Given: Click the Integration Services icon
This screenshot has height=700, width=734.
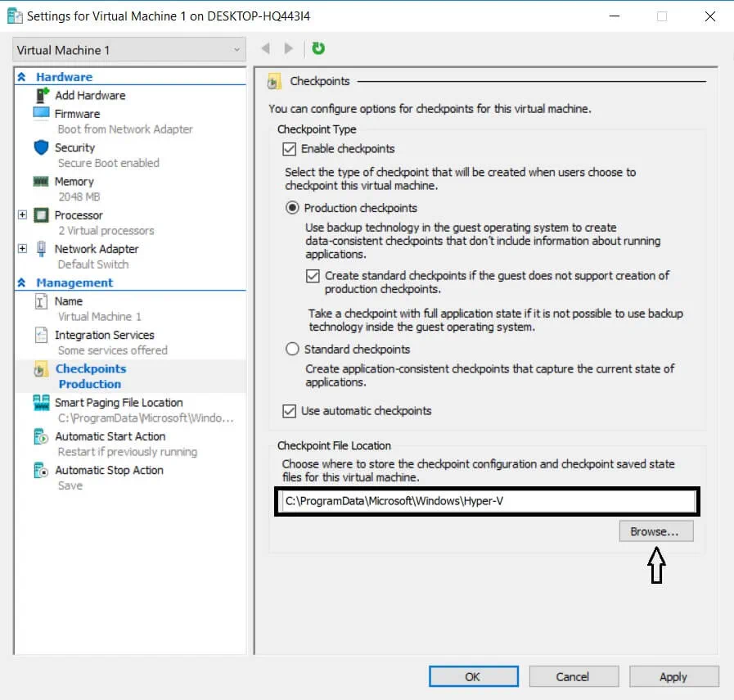Looking at the screenshot, I should click(x=41, y=335).
